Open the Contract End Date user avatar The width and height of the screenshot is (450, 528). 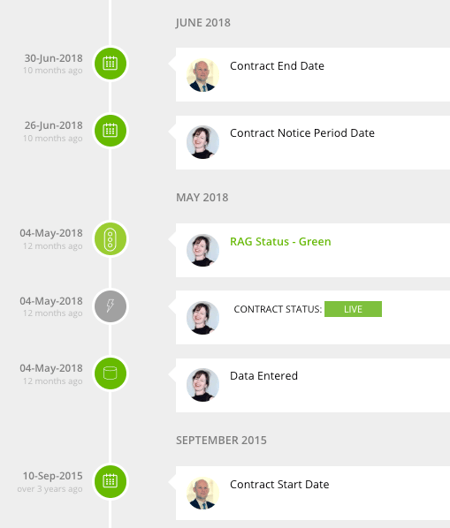[203, 75]
